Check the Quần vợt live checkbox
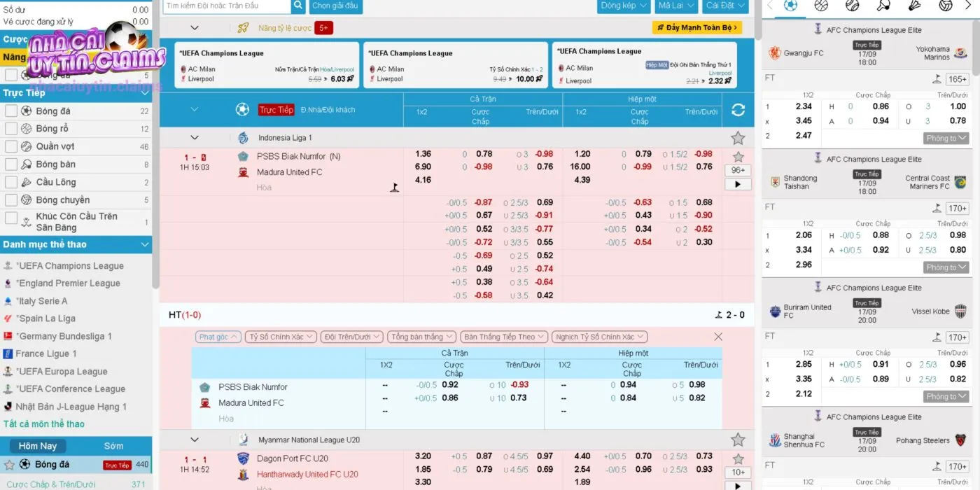 [10, 146]
